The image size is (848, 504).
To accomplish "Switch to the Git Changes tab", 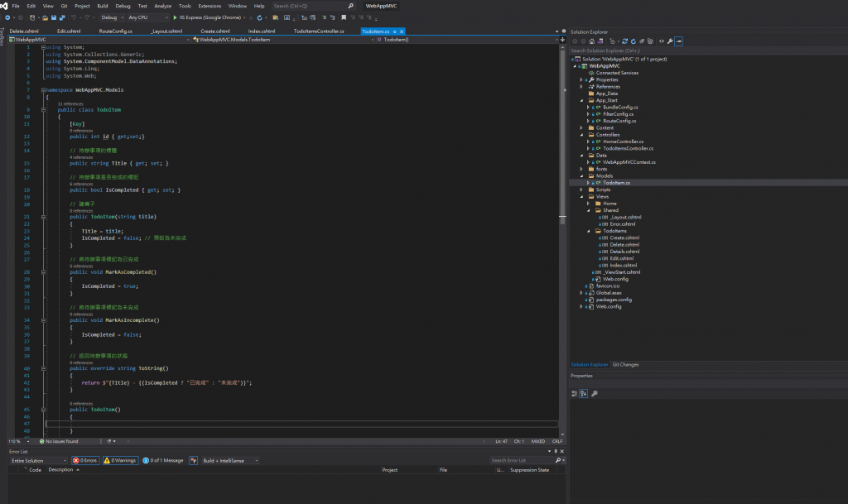I will 625,364.
